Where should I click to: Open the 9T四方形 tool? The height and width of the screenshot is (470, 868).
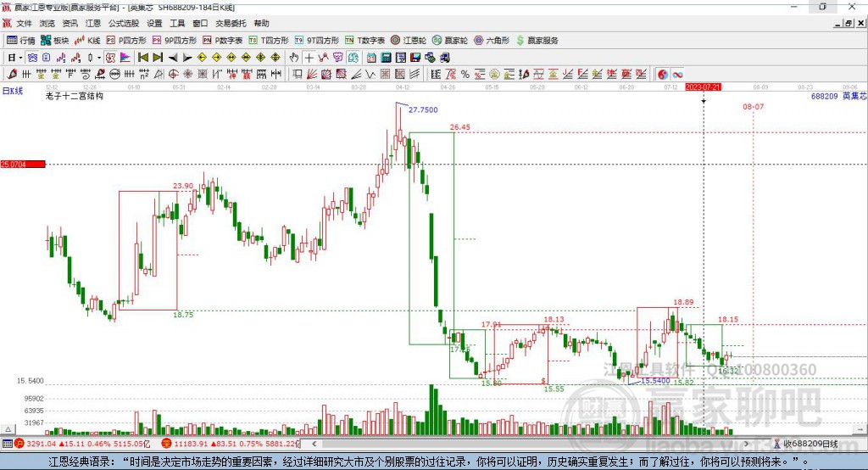[317, 41]
